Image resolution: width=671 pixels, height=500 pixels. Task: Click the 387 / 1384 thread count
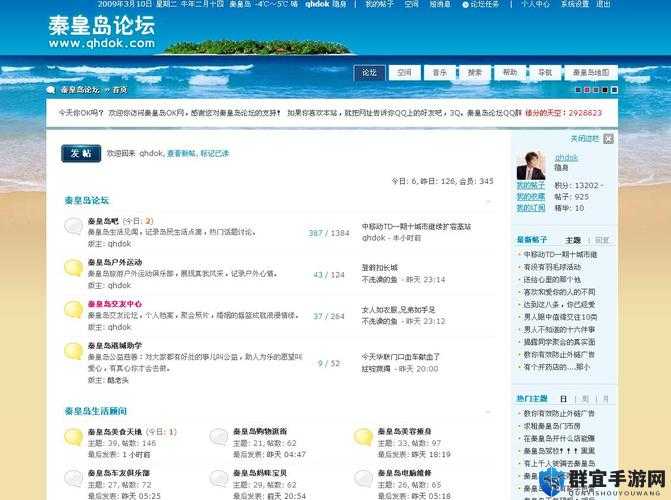pos(329,233)
